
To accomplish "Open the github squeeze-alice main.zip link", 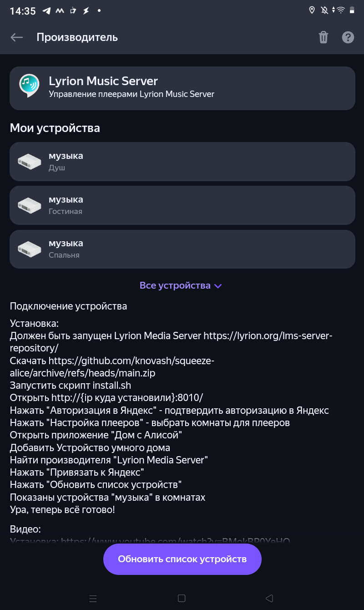I will (112, 367).
